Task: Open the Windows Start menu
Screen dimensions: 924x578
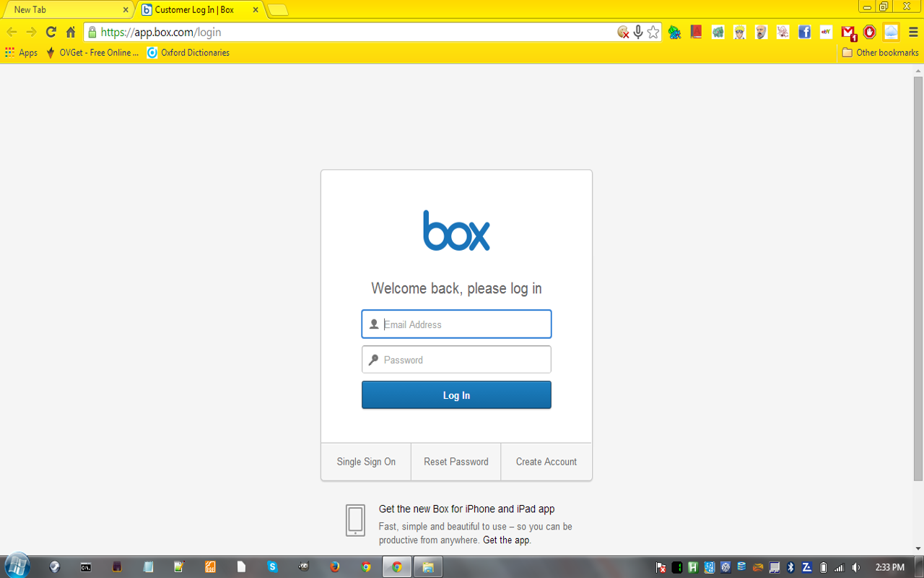Action: (17, 566)
